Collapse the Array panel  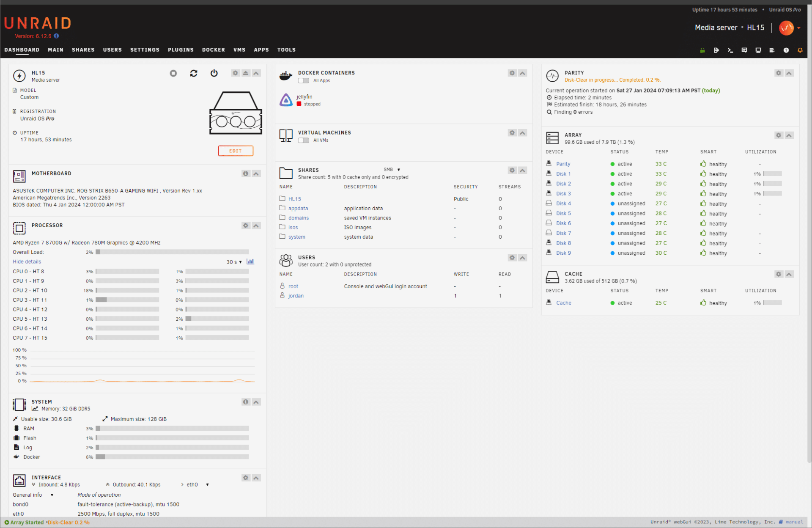tap(789, 135)
